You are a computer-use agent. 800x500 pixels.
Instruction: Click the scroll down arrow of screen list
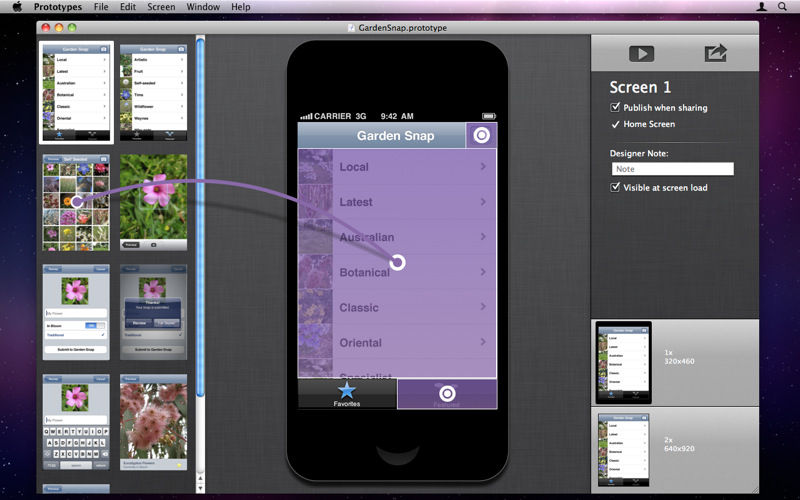click(201, 488)
